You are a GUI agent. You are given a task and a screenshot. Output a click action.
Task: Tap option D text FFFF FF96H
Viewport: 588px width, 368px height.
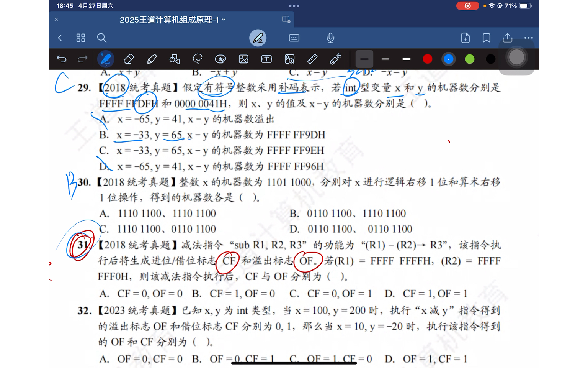[296, 166]
